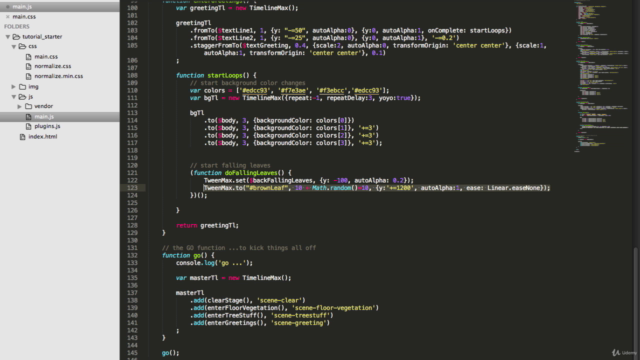Viewport: 640px width, 360px height.
Task: Click the '#edcc93' first color string
Action: click(254, 91)
